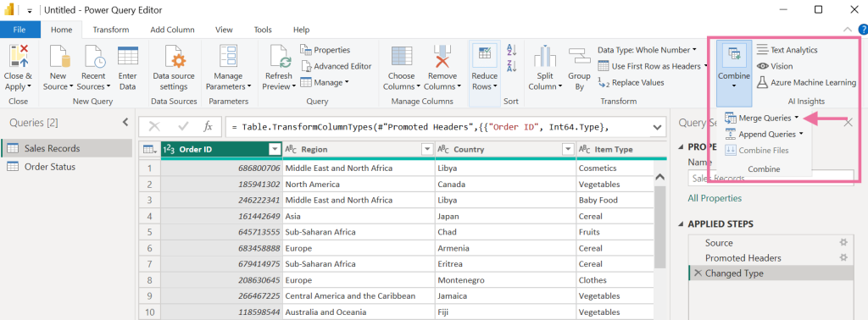868x320 pixels.
Task: Sort ascending with A-Z icon
Action: (511, 50)
